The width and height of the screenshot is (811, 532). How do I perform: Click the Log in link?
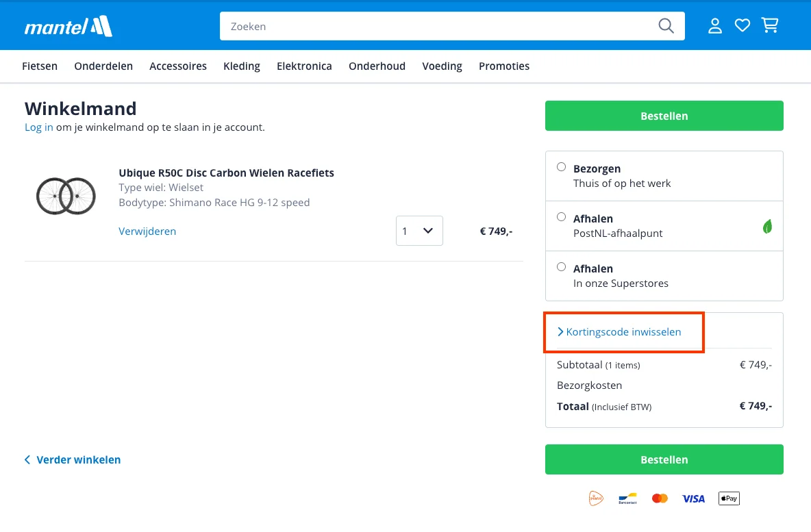(39, 127)
